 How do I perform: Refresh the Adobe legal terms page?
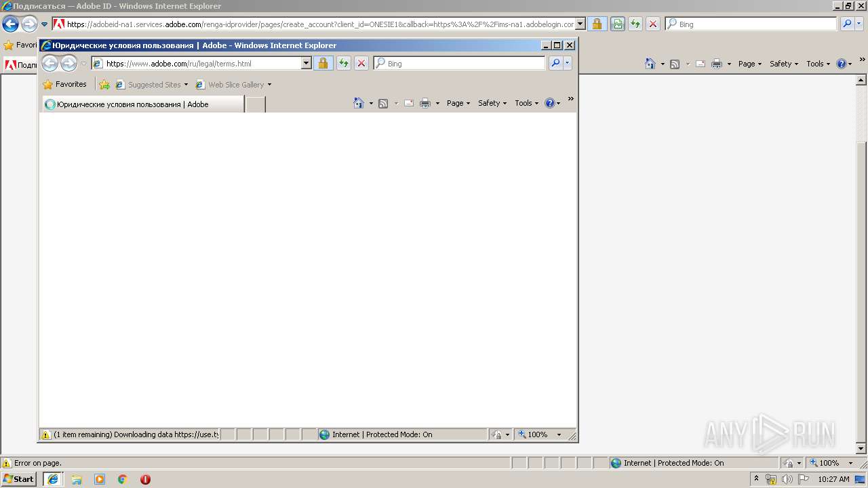coord(343,63)
